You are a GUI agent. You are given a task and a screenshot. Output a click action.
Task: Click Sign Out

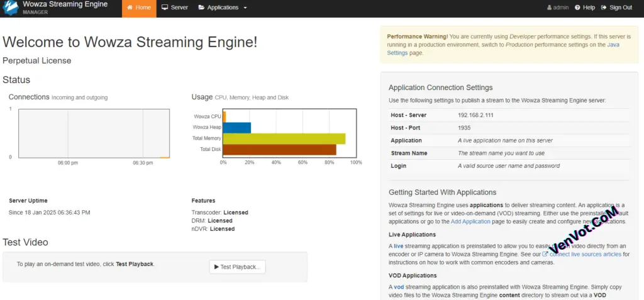[x=616, y=8]
